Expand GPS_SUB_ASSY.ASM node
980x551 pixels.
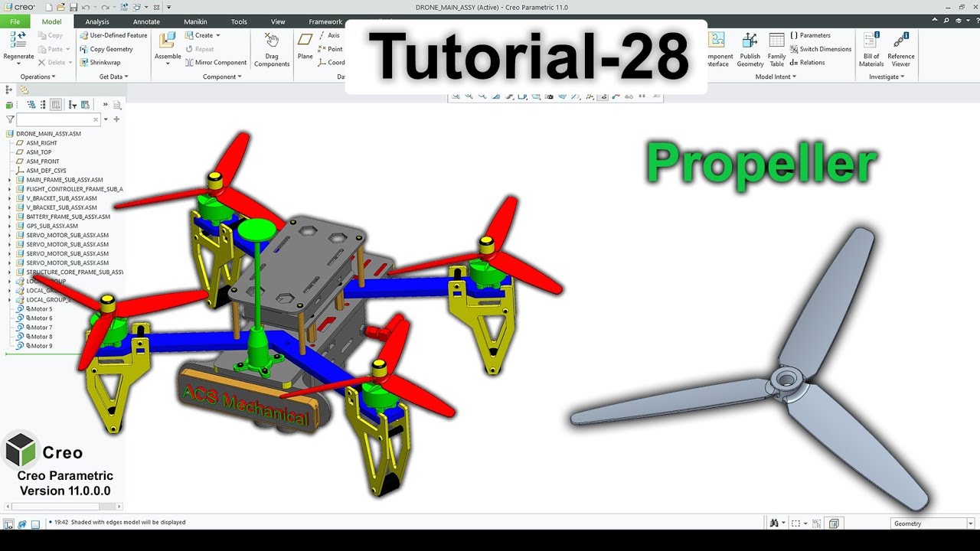coord(10,226)
